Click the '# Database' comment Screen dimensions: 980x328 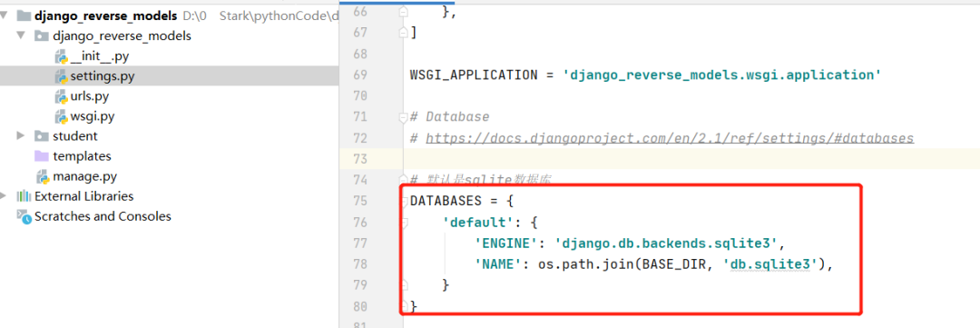click(449, 117)
